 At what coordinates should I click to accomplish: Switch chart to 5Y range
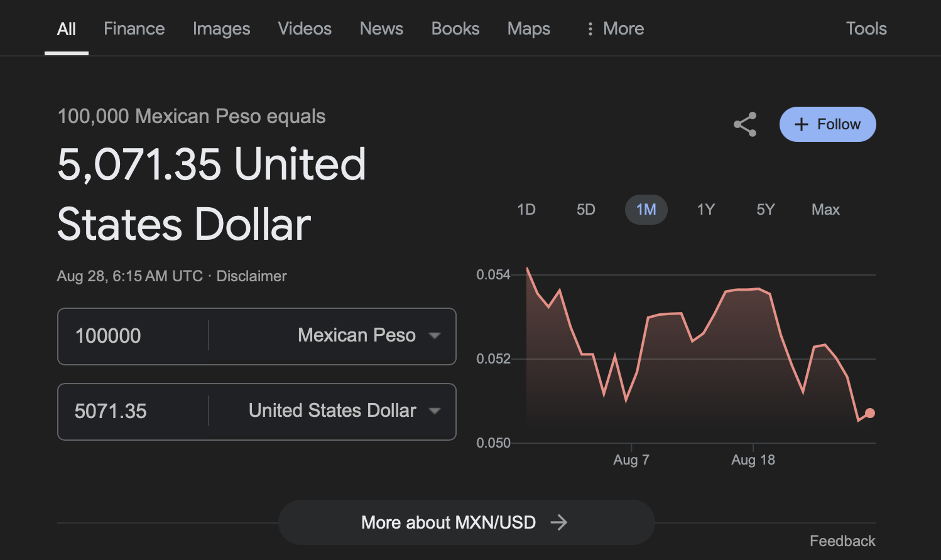pyautogui.click(x=765, y=210)
